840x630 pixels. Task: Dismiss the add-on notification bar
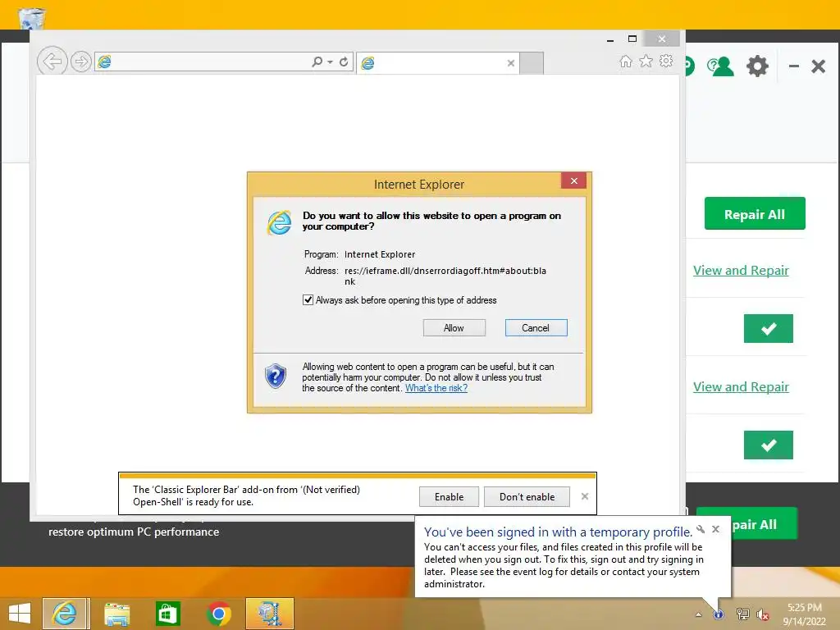(x=584, y=496)
